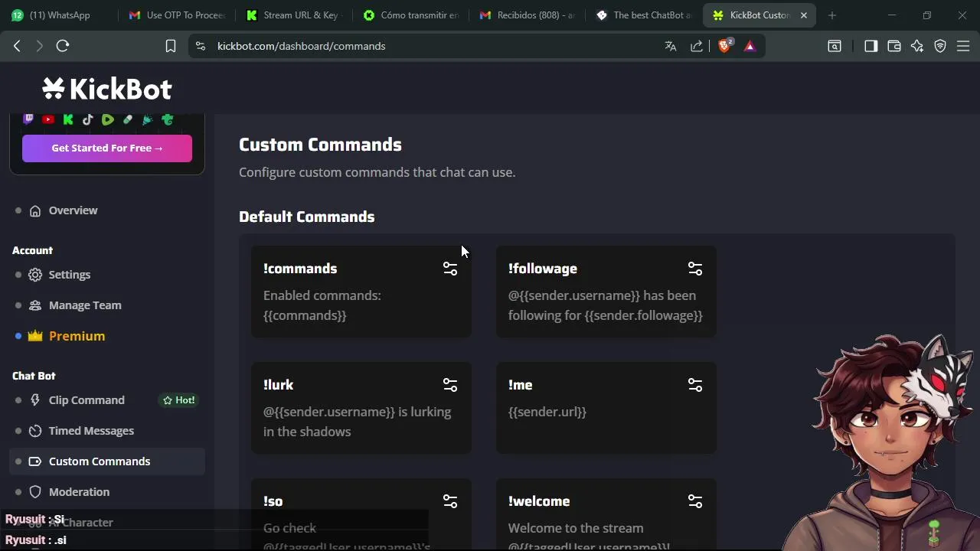Click the translate page icon in address bar
This screenshot has width=980, height=551.
[x=671, y=46]
